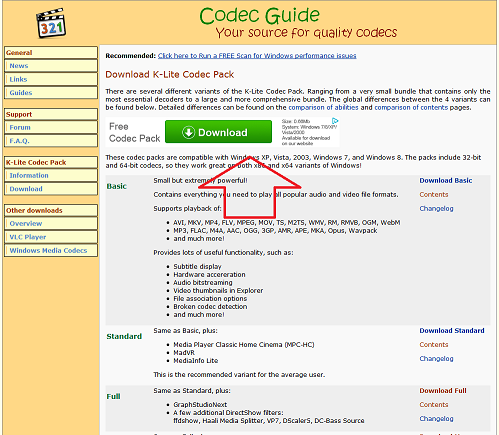Open the Links sidebar item
The image size is (499, 435).
tap(51, 79)
